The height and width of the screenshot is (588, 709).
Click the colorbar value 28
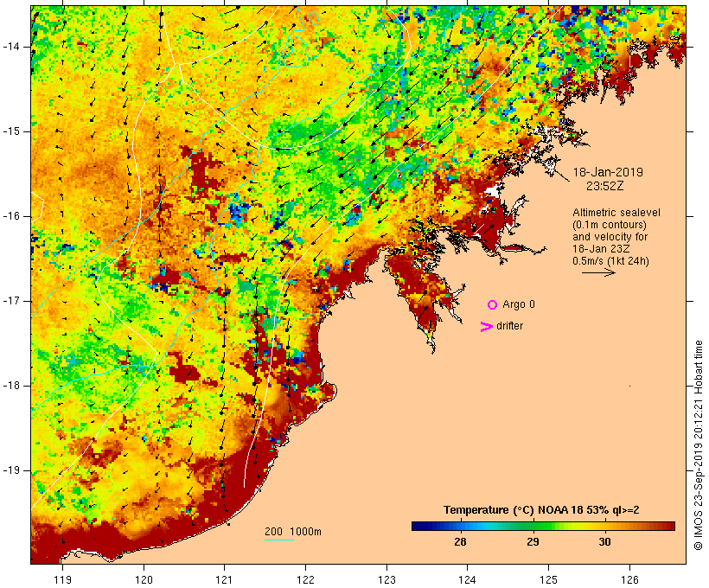[460, 542]
